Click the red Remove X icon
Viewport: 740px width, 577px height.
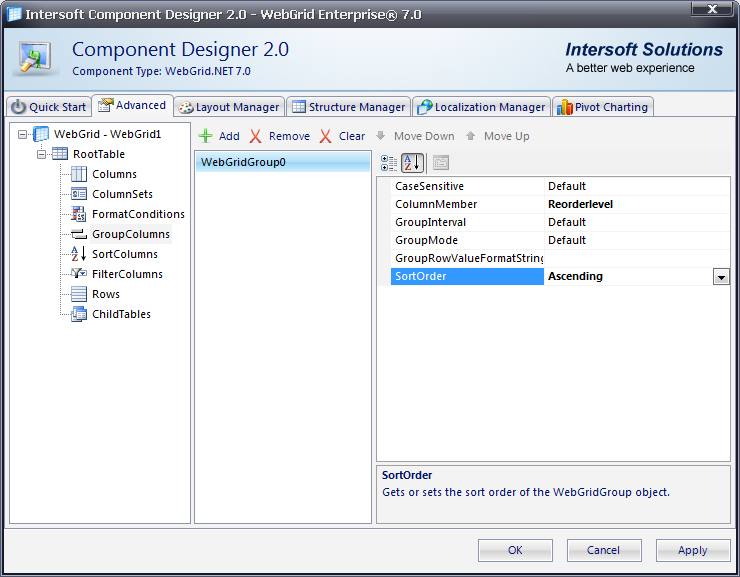point(256,136)
